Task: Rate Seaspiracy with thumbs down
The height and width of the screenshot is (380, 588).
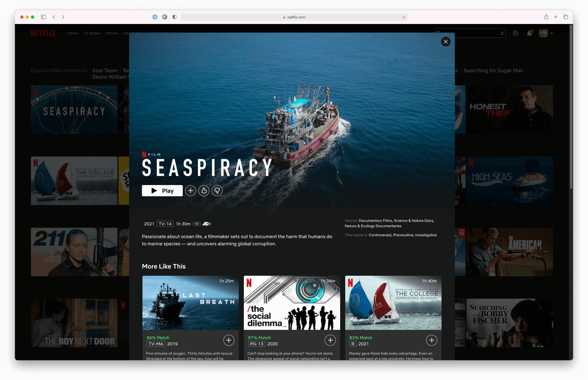Action: (217, 191)
